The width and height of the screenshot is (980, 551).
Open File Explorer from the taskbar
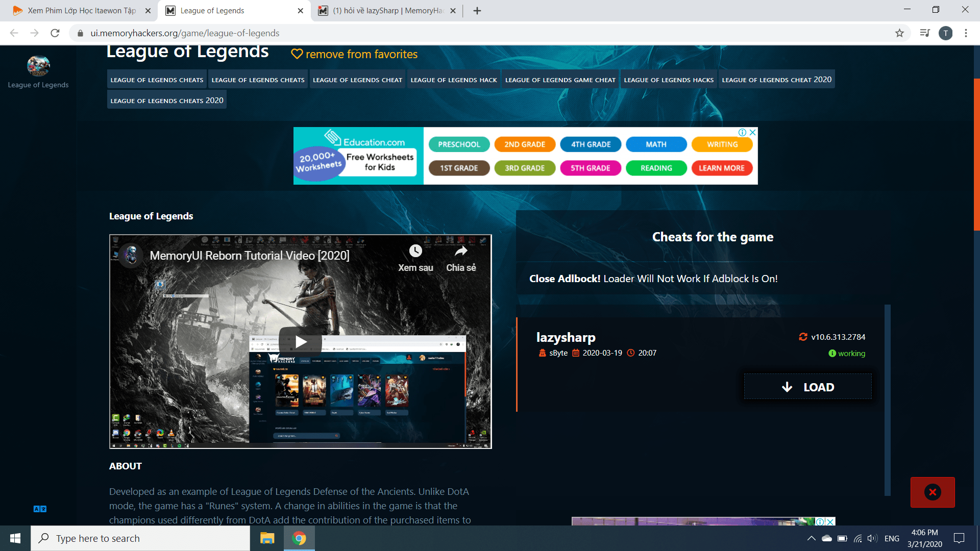click(267, 538)
